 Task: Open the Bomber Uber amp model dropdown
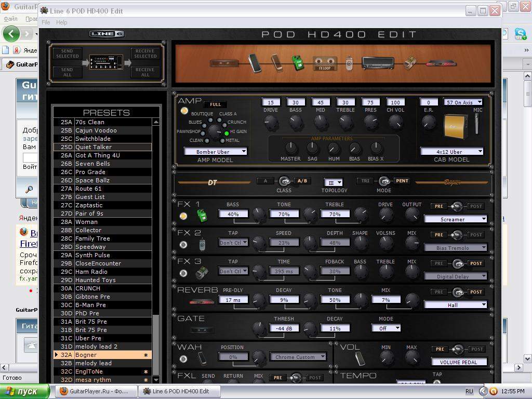pos(216,152)
